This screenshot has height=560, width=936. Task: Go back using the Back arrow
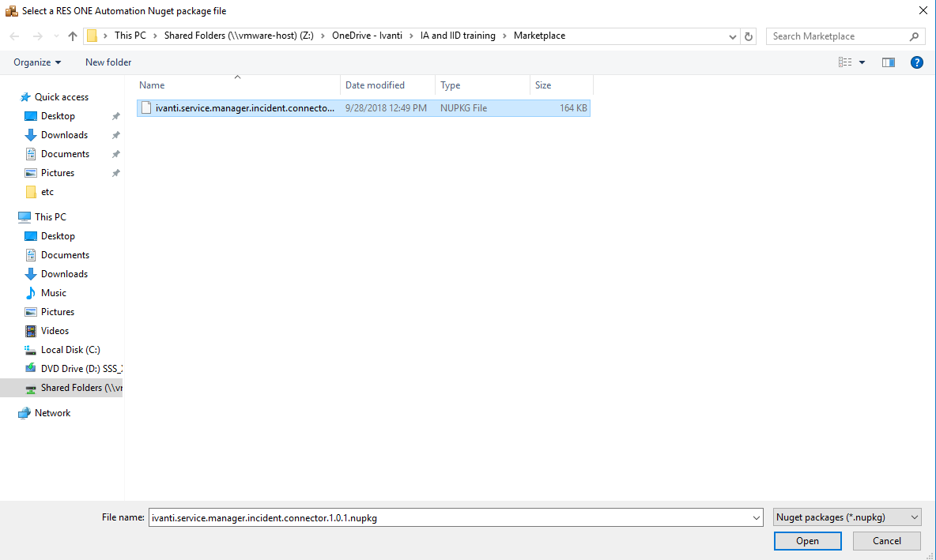[15, 36]
